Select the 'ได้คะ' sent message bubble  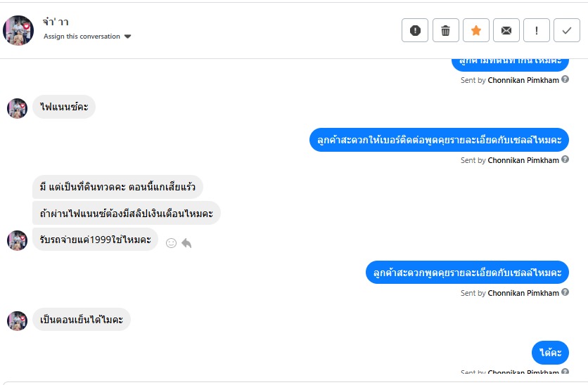point(551,353)
